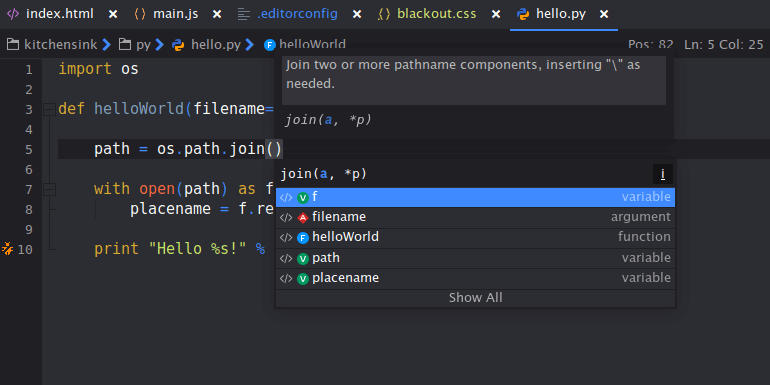Click Show All in the completion list
The width and height of the screenshot is (770, 385).
coord(475,298)
